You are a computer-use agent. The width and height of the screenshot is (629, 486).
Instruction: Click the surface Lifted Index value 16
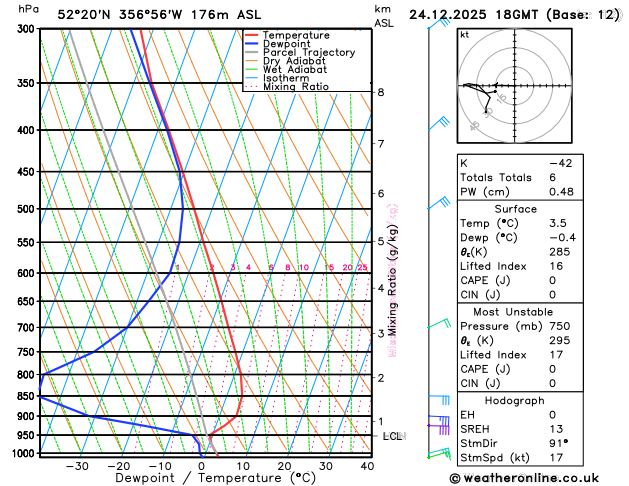tap(556, 266)
